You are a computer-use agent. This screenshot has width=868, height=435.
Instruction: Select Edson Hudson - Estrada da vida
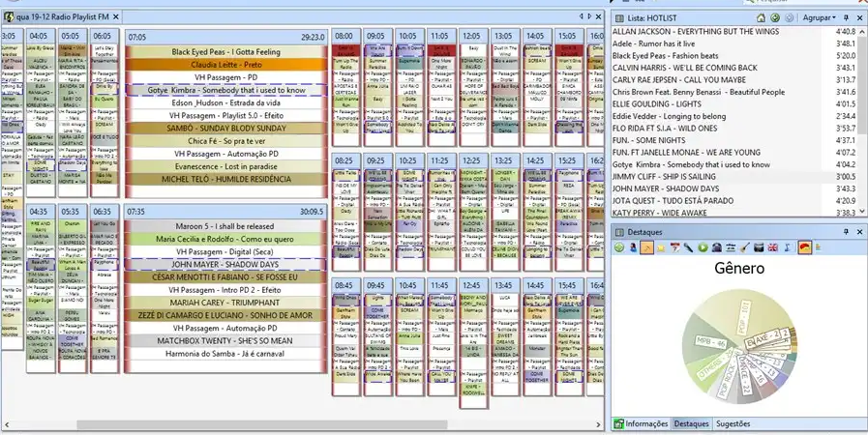coord(225,102)
